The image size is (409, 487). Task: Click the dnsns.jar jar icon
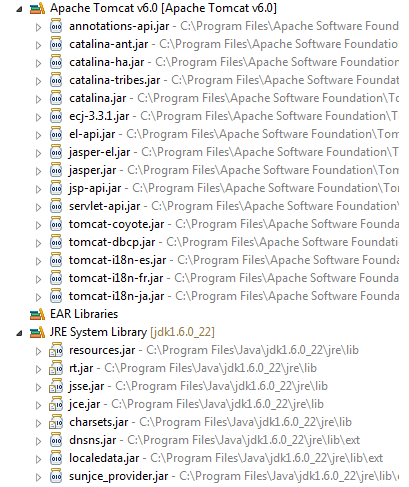click(56, 440)
